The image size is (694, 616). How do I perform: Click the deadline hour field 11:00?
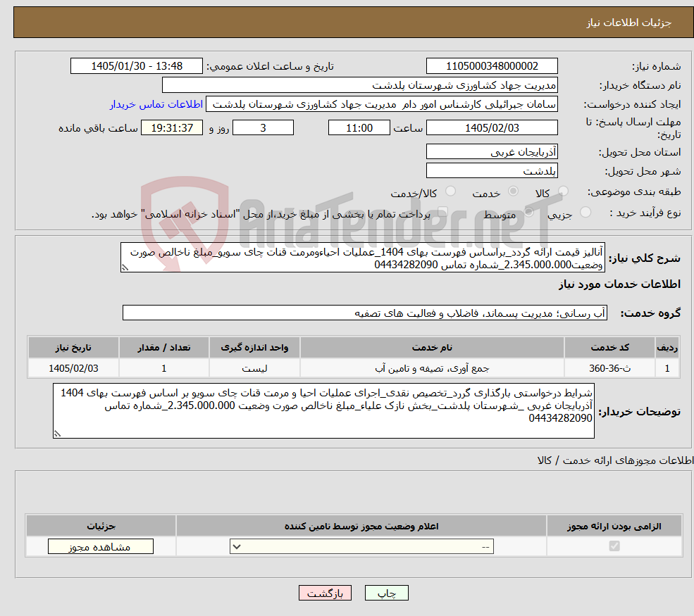coord(359,128)
